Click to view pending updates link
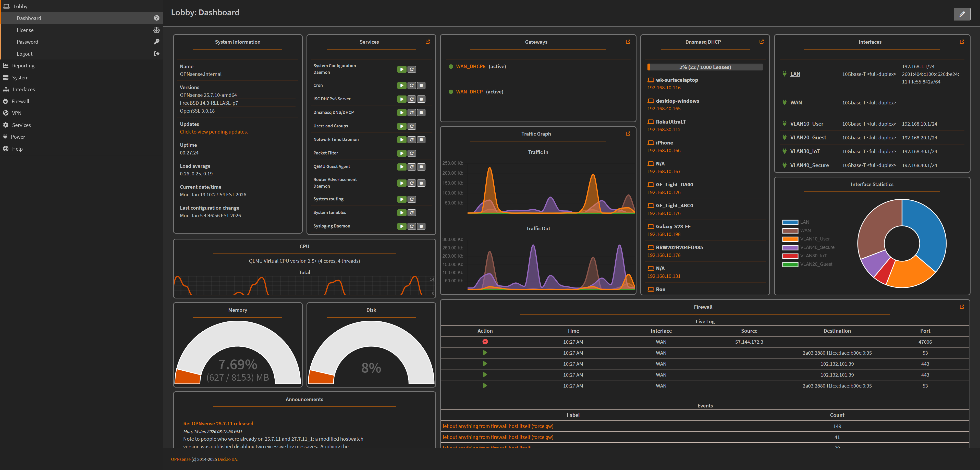Image resolution: width=980 pixels, height=470 pixels. pos(213,132)
